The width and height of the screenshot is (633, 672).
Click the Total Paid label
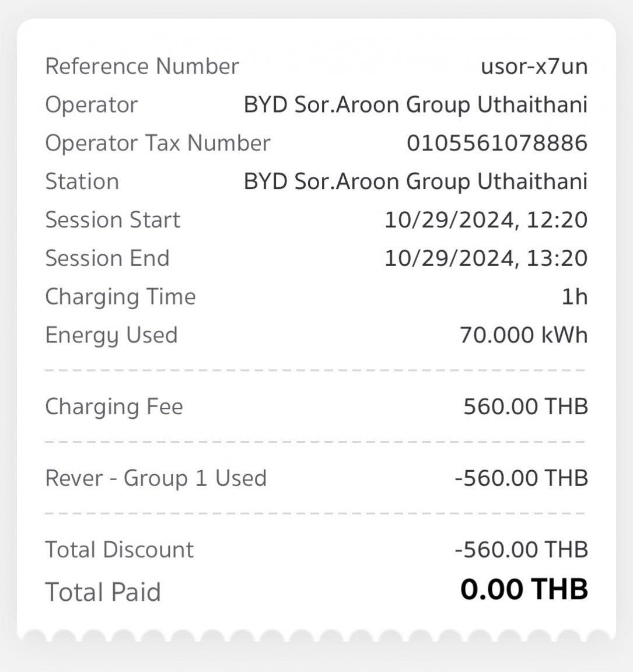103,592
